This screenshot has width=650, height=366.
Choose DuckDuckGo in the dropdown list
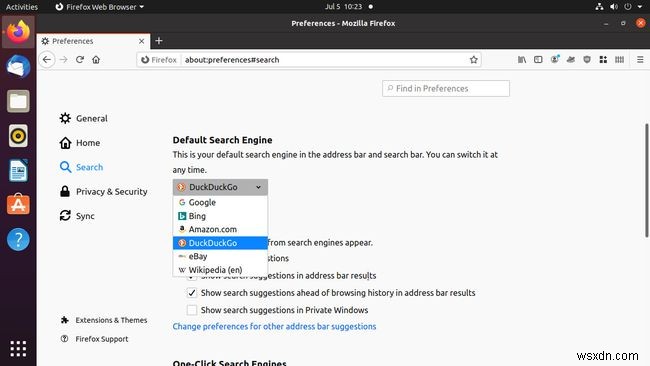point(220,243)
